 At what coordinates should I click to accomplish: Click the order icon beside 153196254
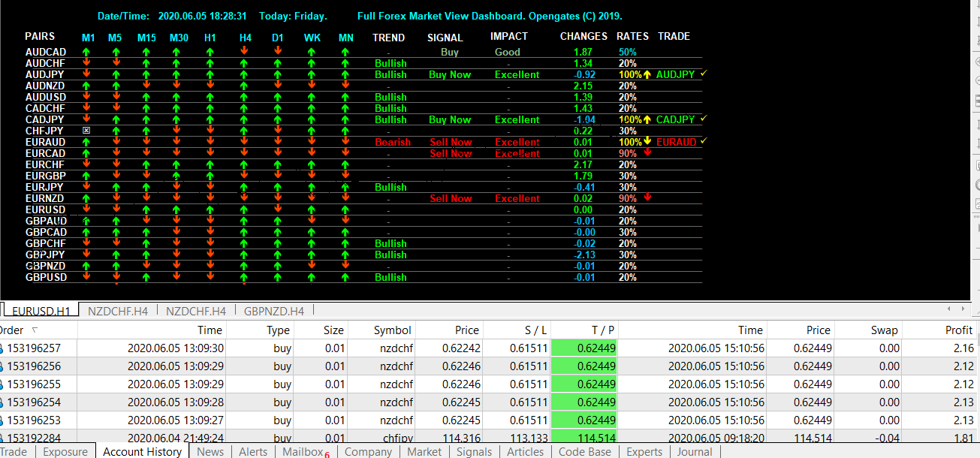click(2, 402)
